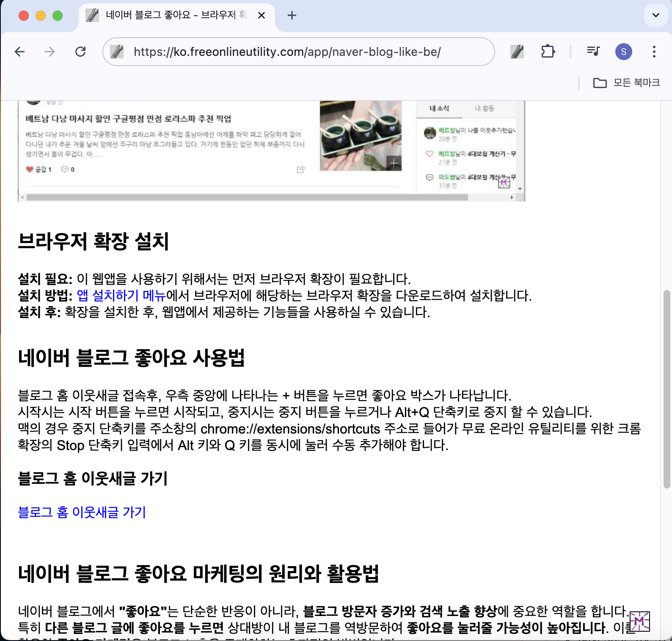Image resolution: width=672 pixels, height=641 pixels.
Task: Reload the page with the refresh icon
Action: 80,52
